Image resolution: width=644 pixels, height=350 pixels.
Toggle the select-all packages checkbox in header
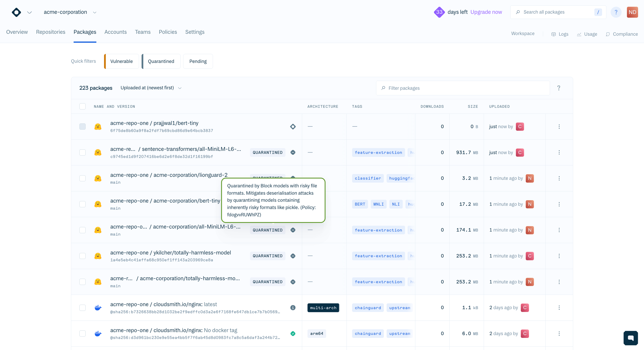coord(83,106)
